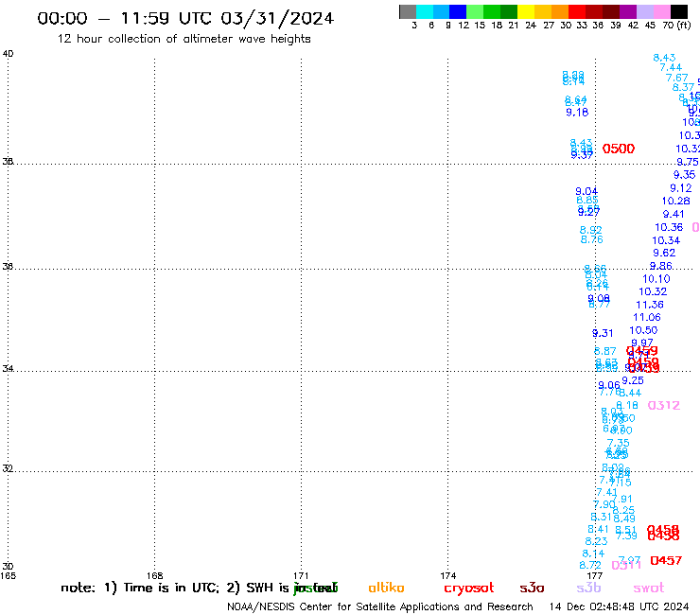
Task: Click the wave height value '8.14'
Action: (593, 553)
